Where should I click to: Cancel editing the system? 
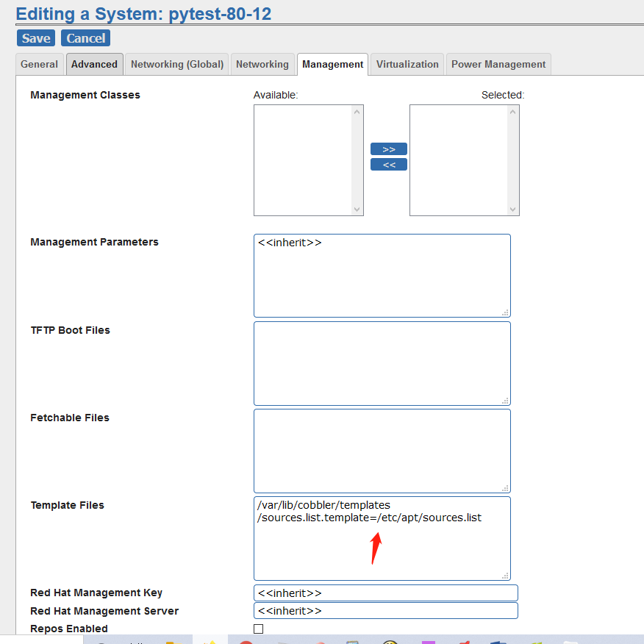tap(86, 38)
